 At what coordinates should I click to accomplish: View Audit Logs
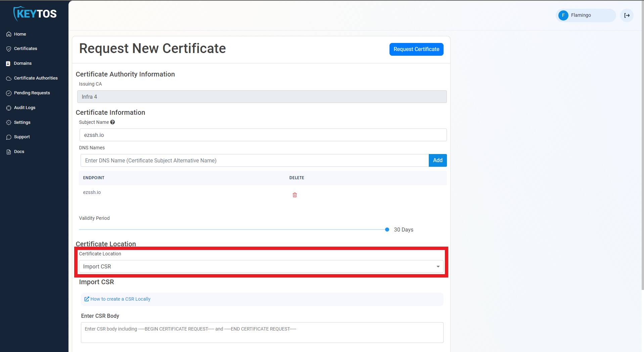25,108
